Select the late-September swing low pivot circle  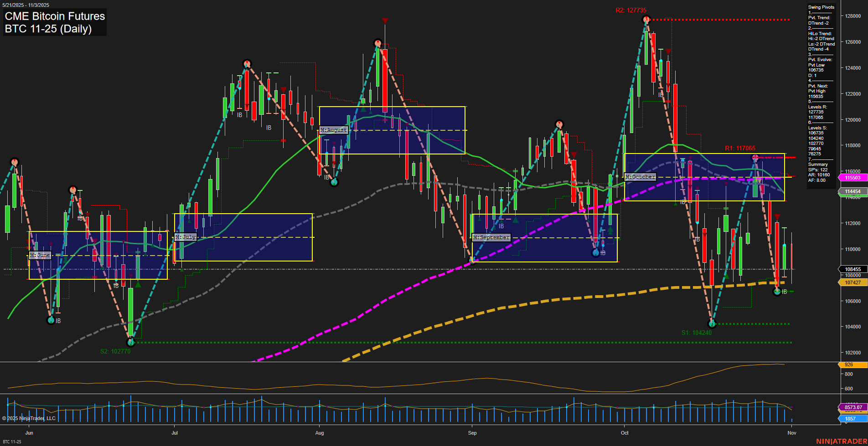point(595,252)
